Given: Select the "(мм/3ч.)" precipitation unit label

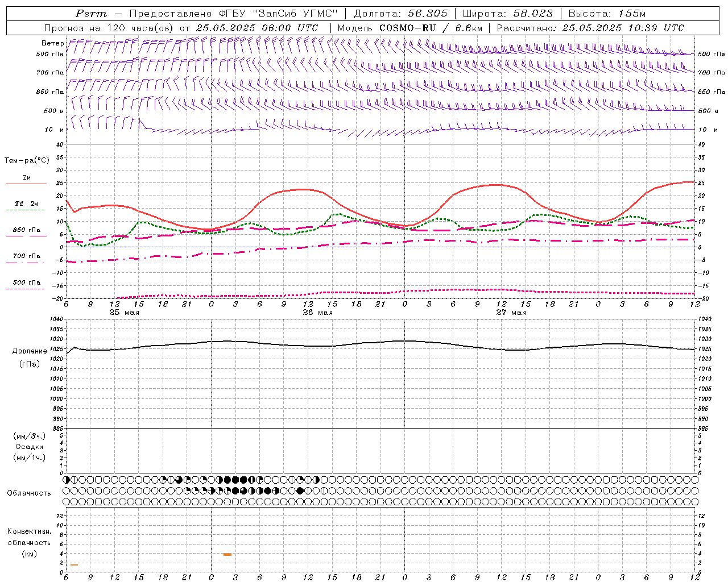Looking at the screenshot, I should (30, 436).
